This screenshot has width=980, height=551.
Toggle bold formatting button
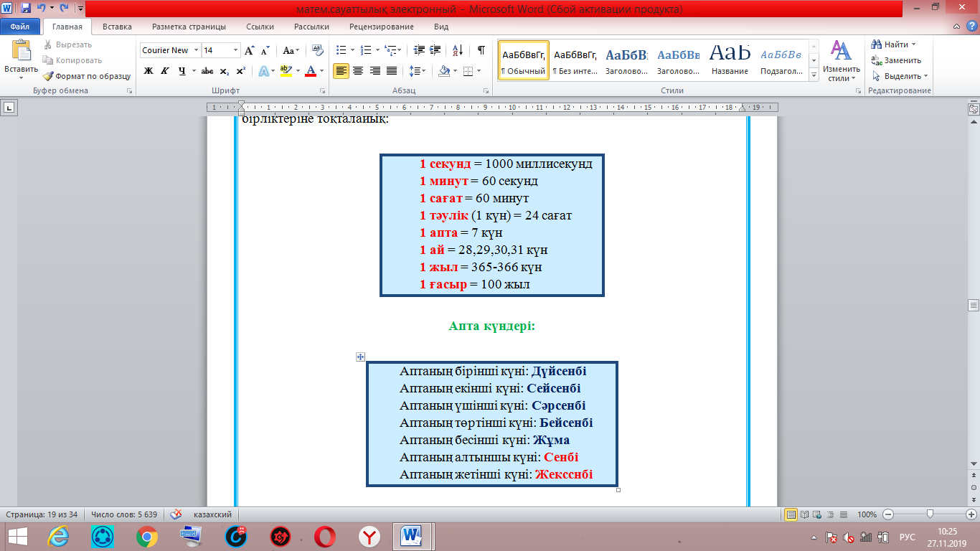pos(149,71)
